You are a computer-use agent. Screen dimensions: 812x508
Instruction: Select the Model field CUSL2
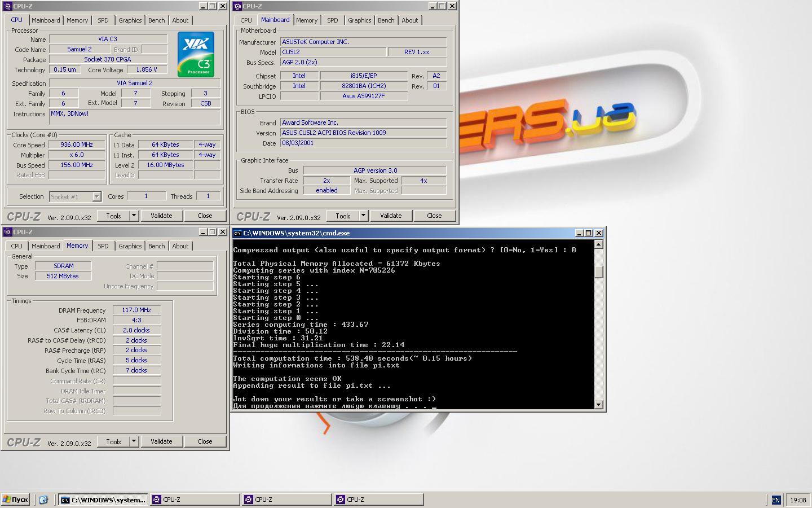pos(333,52)
